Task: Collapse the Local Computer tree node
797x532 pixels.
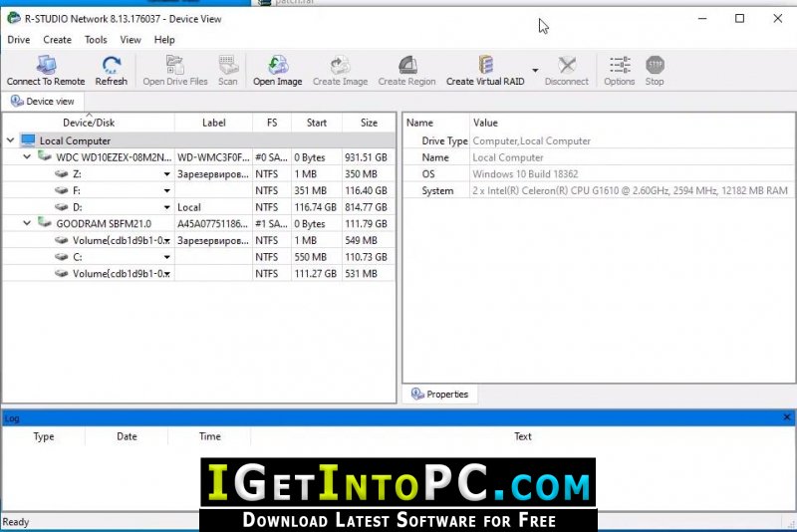Action: (x=11, y=140)
